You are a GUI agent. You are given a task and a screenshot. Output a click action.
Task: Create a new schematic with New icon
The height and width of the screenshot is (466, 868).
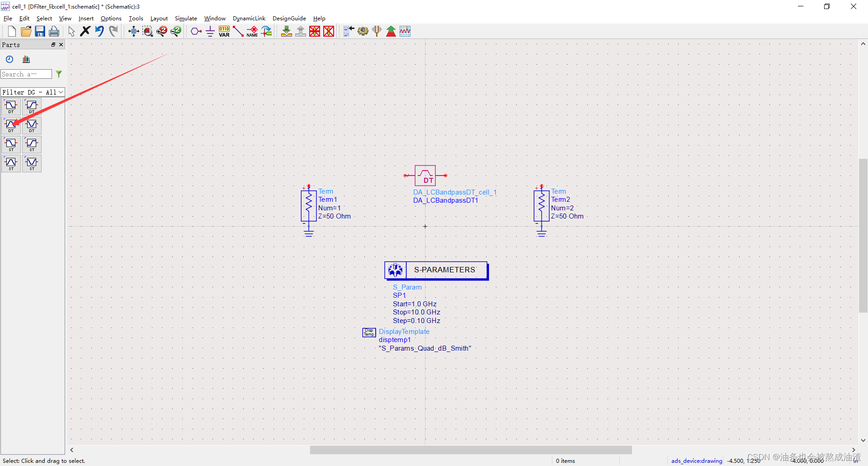coord(12,31)
